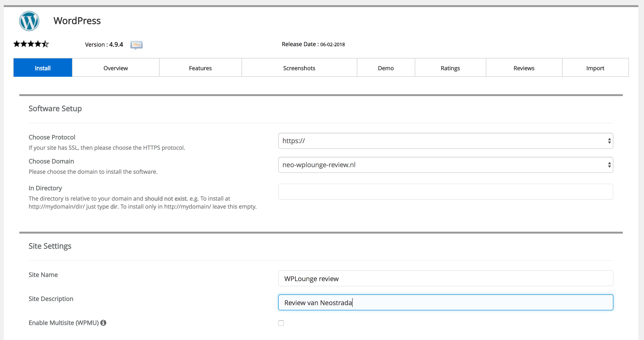Click the "Software Setup" heading
Viewport: 644px width, 340px height.
55,109
